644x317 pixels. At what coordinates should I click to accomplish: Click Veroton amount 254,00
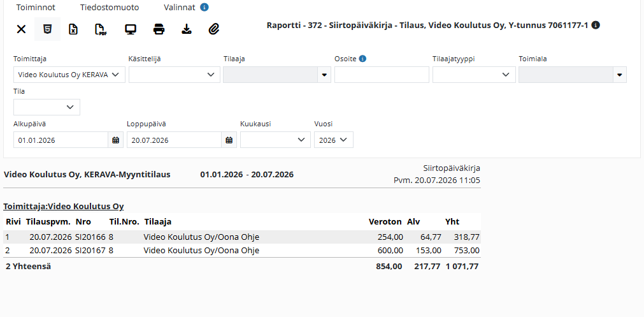pos(390,237)
